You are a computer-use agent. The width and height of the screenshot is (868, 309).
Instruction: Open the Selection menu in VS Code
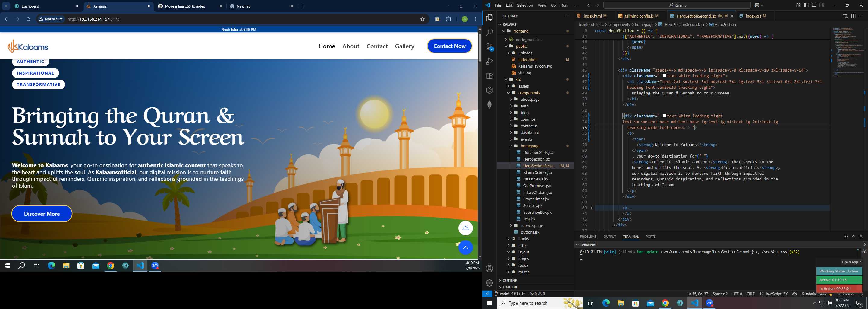(525, 5)
